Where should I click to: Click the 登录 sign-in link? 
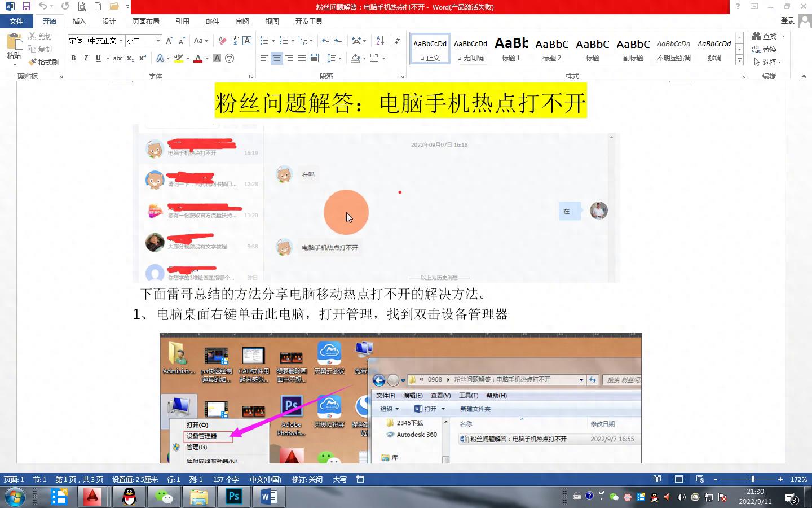[x=787, y=21]
